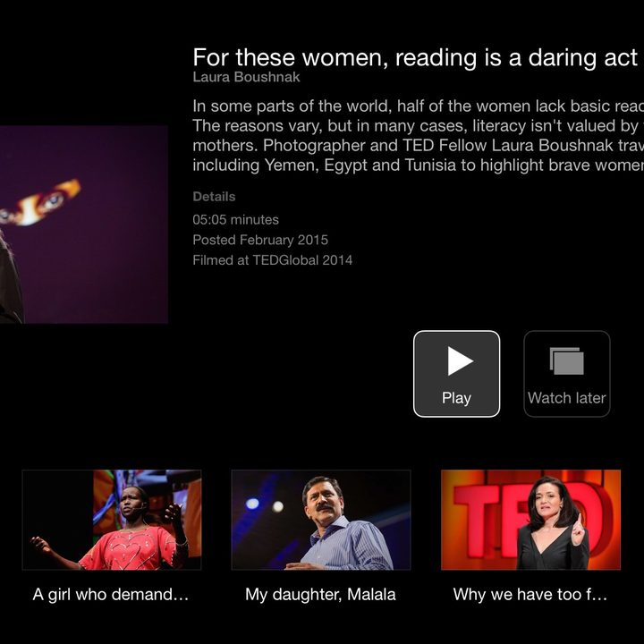
Task: Click the 'Posted February 2015' text
Action: click(x=260, y=240)
